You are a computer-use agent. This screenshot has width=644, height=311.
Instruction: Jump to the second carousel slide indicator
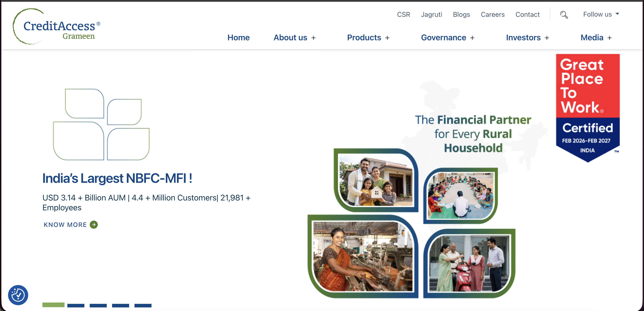click(x=76, y=305)
